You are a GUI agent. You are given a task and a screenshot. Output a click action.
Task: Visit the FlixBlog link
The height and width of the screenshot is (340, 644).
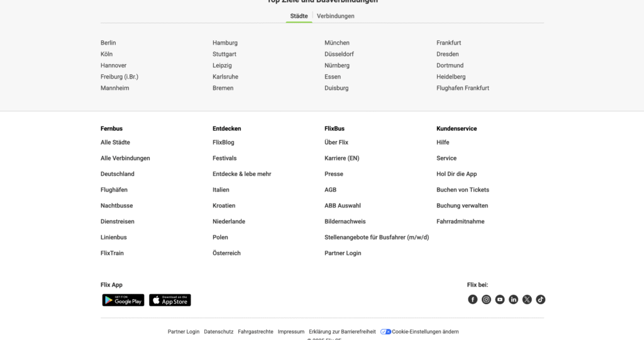point(223,143)
